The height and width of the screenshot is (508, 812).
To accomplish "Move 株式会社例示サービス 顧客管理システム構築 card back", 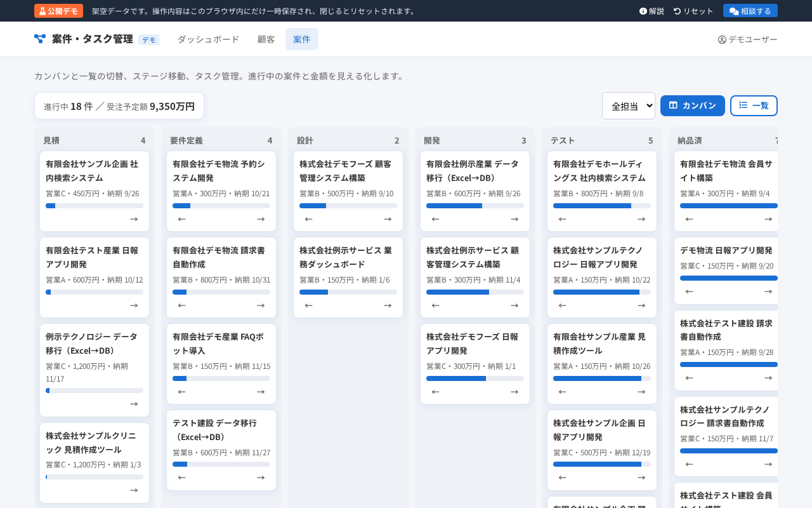I will pyautogui.click(x=436, y=305).
